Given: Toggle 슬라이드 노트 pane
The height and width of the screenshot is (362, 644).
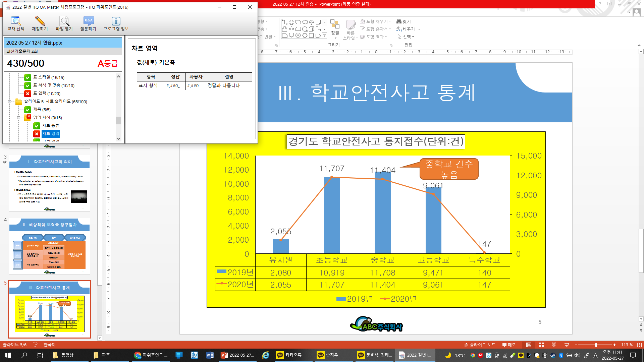Looking at the screenshot, I should (x=480, y=345).
